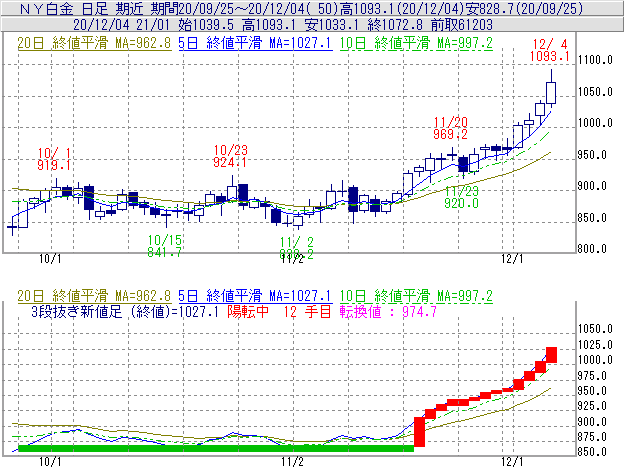Click the 11/20 969.2 peak label
Screen dimensions: 624x473
(450, 128)
